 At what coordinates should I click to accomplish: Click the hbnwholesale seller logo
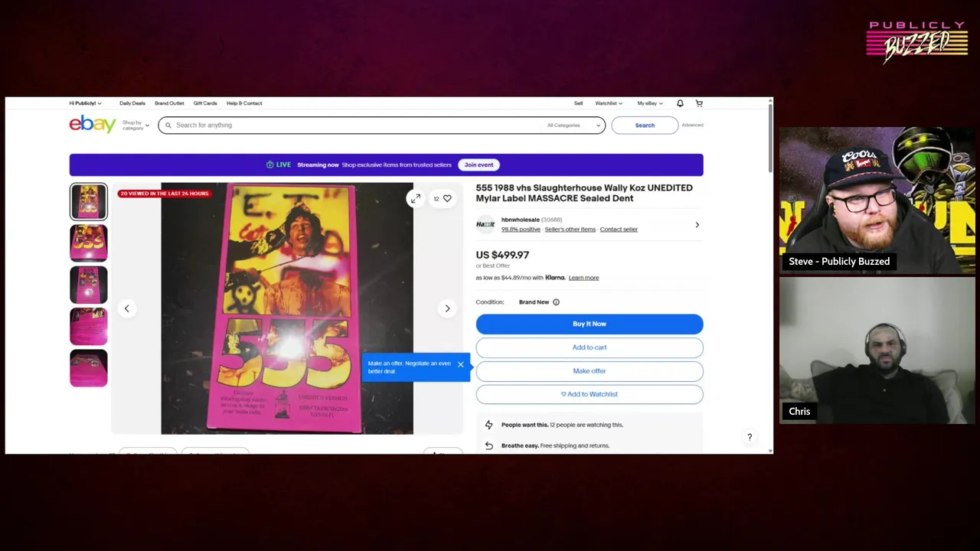tap(485, 224)
